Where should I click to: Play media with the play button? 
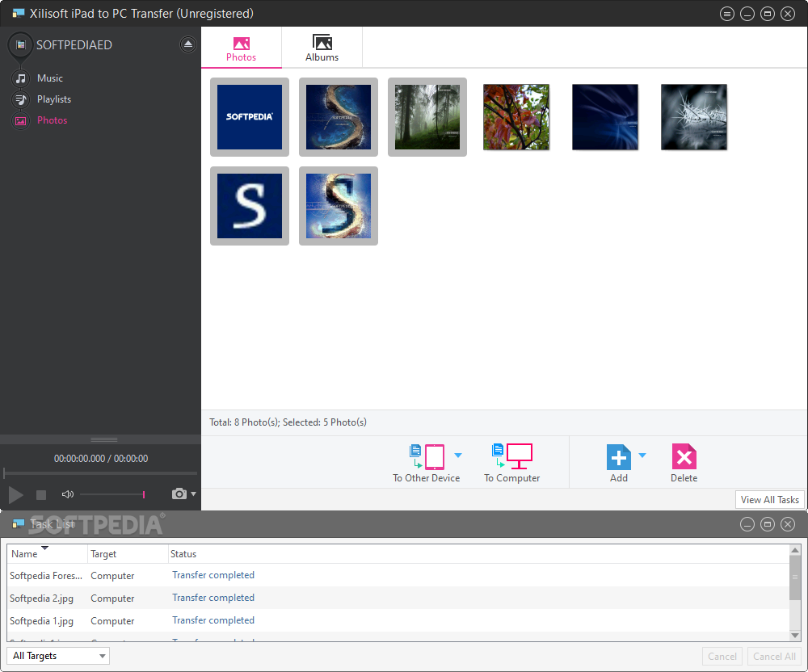coord(15,495)
